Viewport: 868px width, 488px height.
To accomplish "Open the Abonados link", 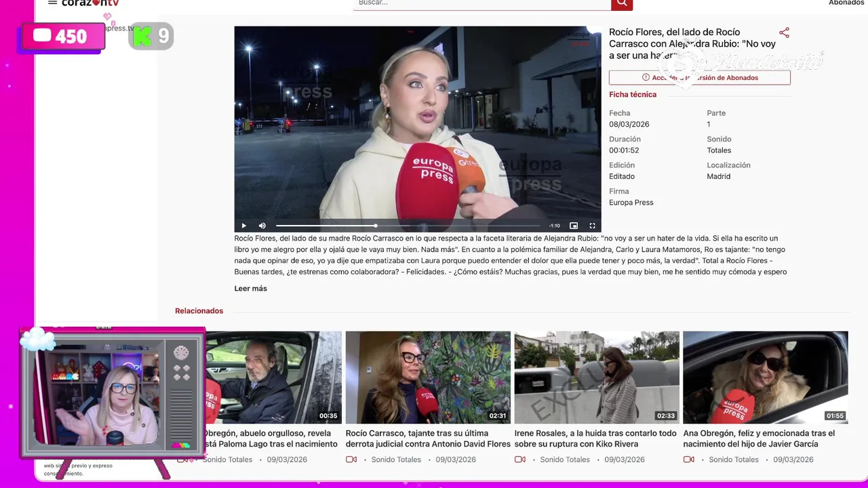I will (846, 3).
